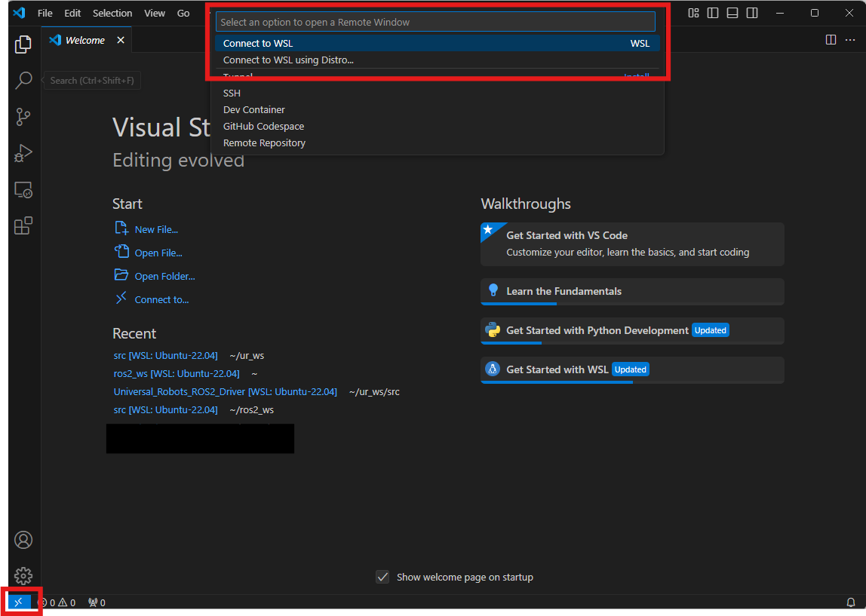
Task: Select the Welcome tab
Action: coord(85,40)
